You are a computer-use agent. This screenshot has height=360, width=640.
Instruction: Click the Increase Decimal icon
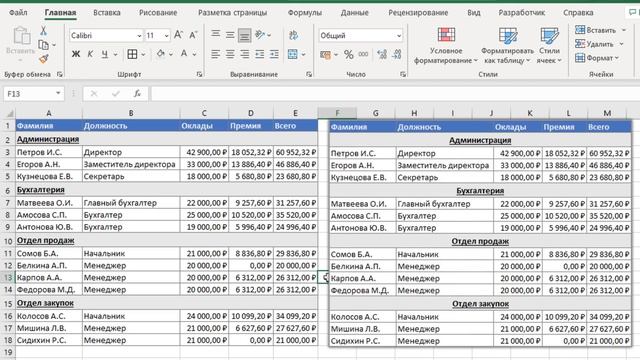[382, 54]
